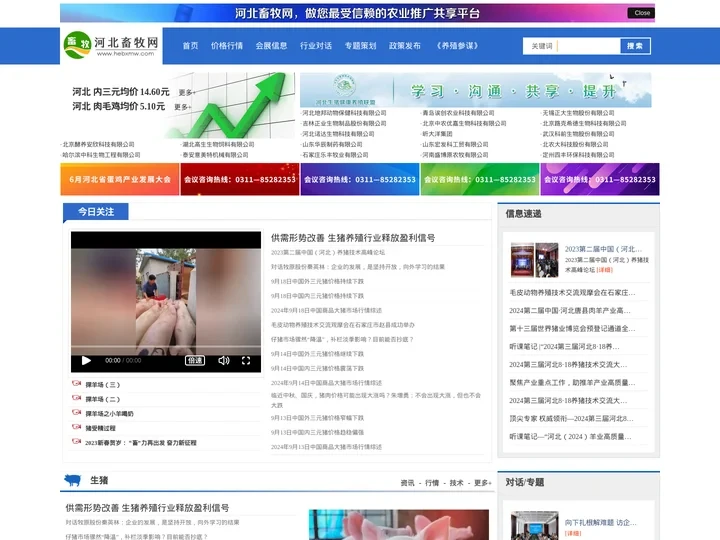Open 北京中农优嘉生物科技有限公司 link
The height and width of the screenshot is (540, 720).
tap(464, 124)
